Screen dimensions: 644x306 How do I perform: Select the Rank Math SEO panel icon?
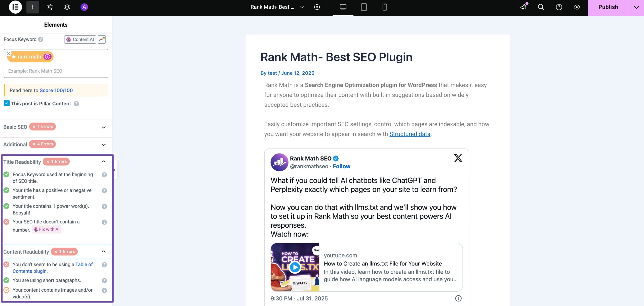click(x=85, y=7)
